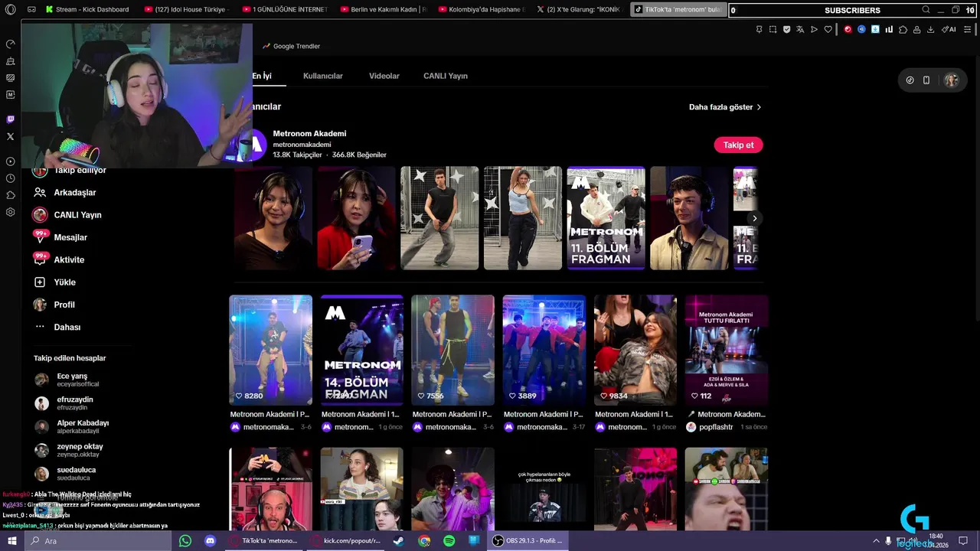Open the Extensions puzzle icon in toolbar
980x551 pixels.
click(903, 29)
